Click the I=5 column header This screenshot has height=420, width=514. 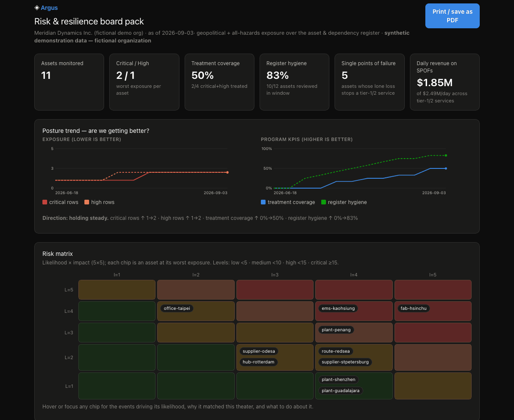pos(433,275)
